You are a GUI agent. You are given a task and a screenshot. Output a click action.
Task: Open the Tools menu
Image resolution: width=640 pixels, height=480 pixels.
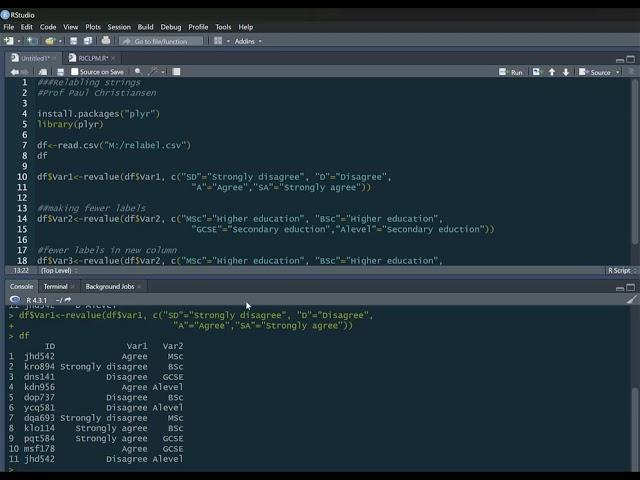223,27
